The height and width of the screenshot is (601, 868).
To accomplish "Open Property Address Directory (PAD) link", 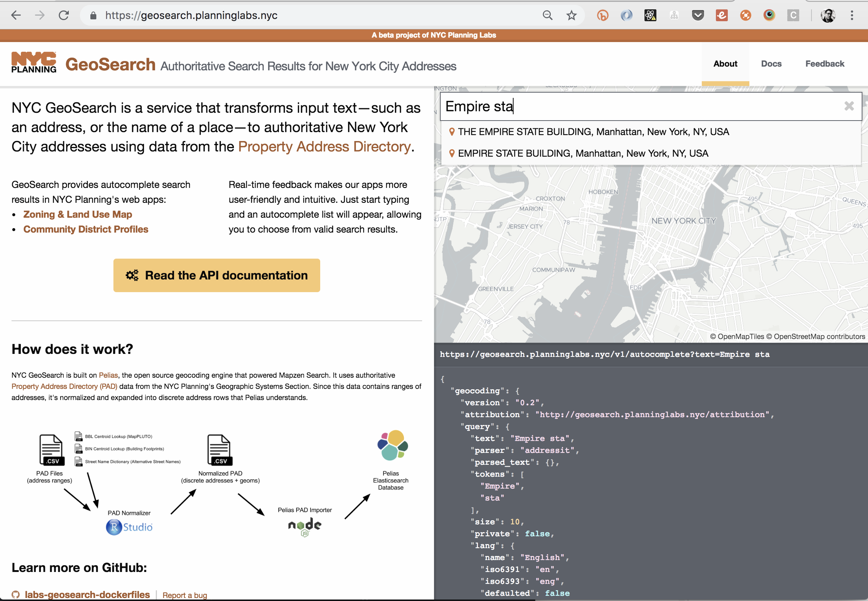I will point(64,386).
